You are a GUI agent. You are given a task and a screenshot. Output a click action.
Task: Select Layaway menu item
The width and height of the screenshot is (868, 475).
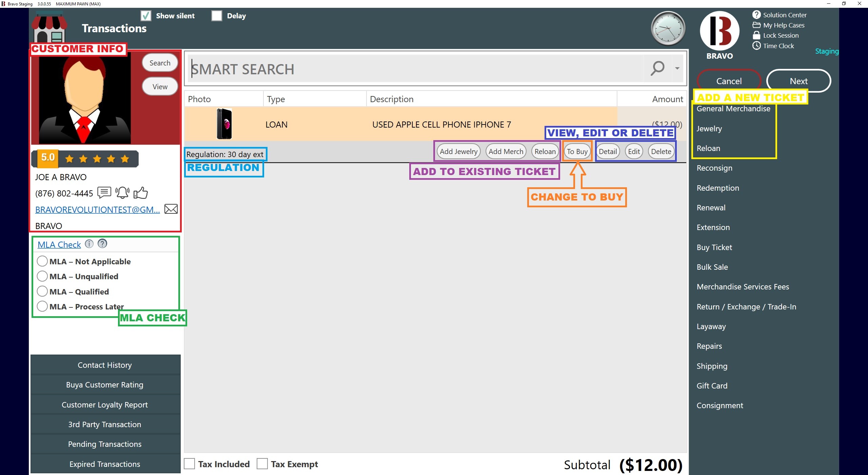pos(711,326)
